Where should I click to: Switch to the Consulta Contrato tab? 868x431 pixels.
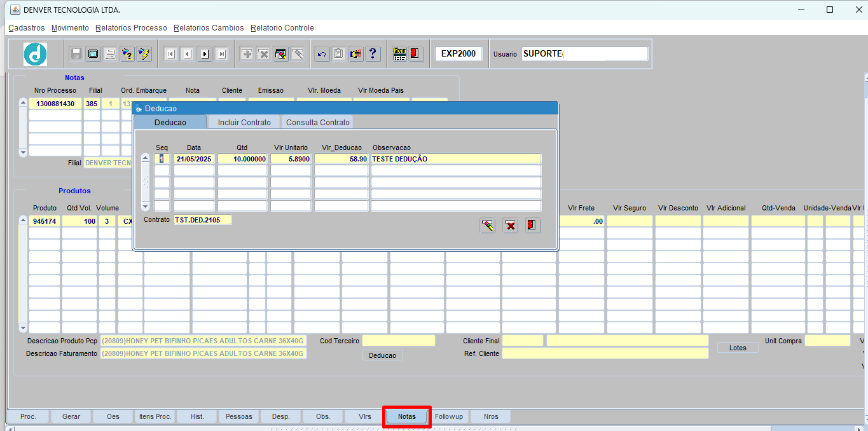point(318,122)
